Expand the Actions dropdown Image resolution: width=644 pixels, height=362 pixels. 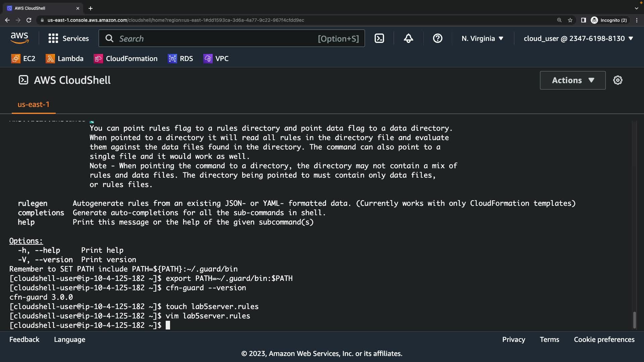coord(573,80)
